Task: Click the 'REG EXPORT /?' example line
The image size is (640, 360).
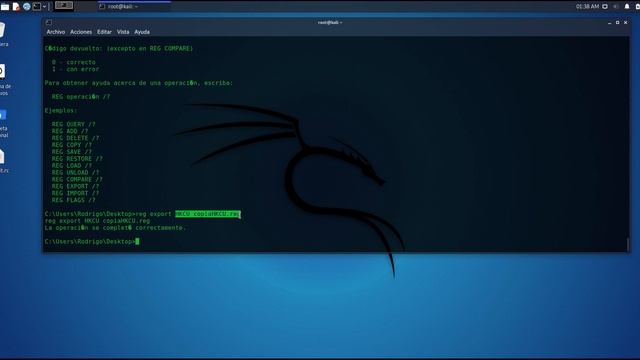Action: click(x=76, y=187)
